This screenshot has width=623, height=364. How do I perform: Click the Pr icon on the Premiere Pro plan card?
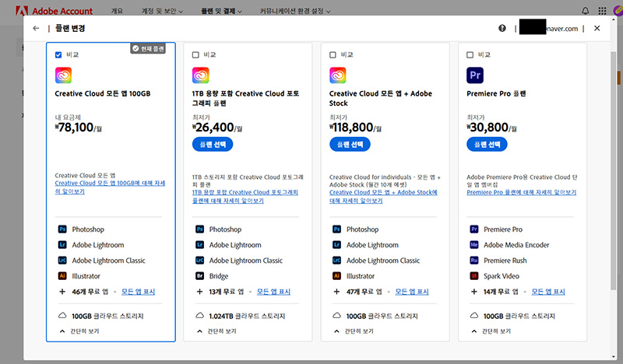click(475, 75)
